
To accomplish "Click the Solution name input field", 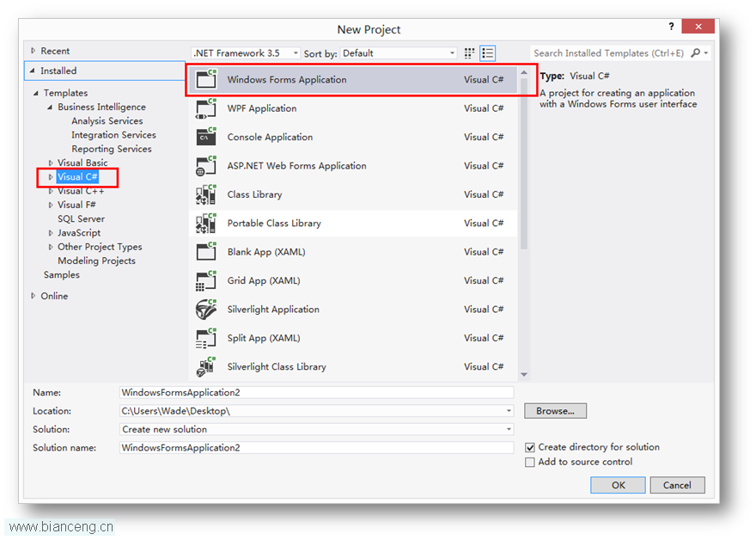I will [x=316, y=447].
